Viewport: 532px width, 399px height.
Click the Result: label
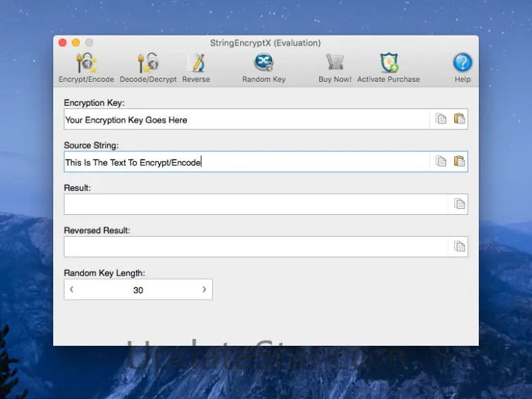77,188
